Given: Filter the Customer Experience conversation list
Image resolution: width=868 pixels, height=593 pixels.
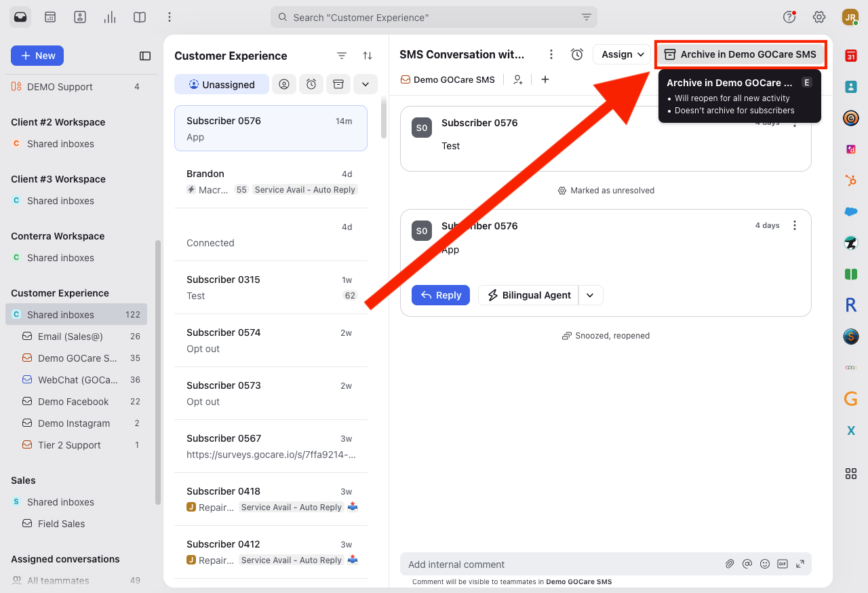Looking at the screenshot, I should click(342, 56).
